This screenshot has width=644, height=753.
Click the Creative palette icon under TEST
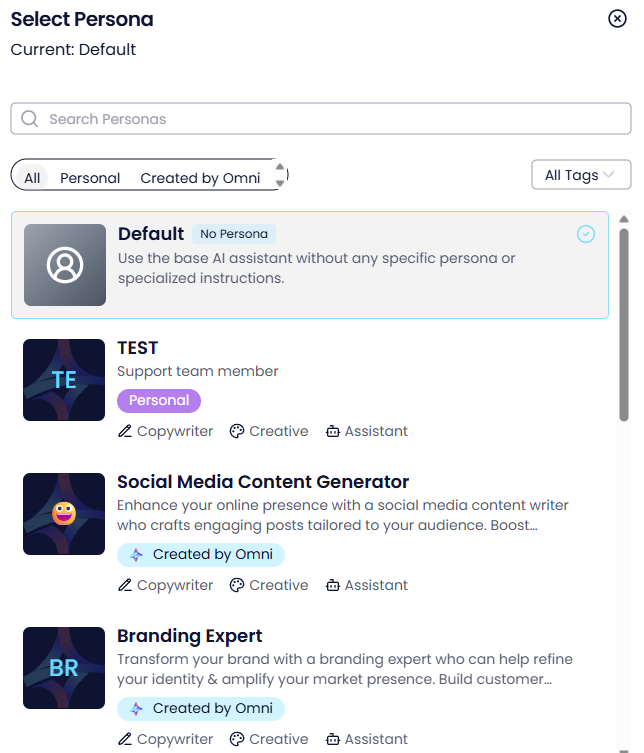[x=237, y=431]
